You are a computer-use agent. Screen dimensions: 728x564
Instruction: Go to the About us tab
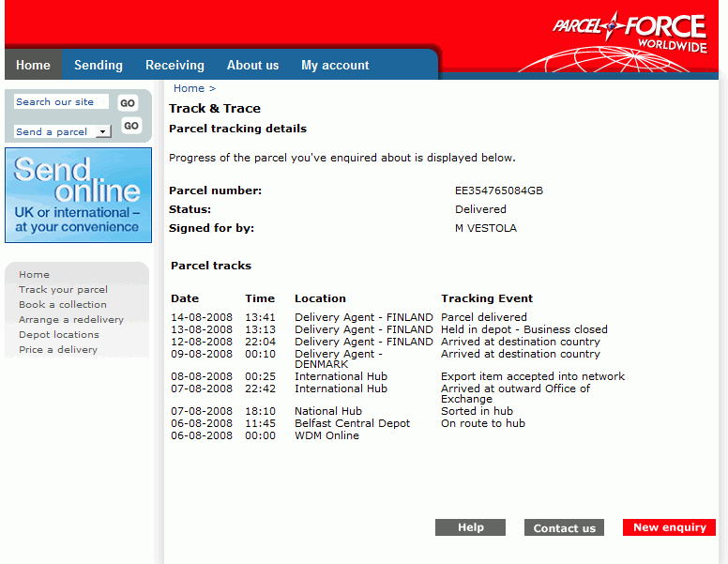coord(252,65)
